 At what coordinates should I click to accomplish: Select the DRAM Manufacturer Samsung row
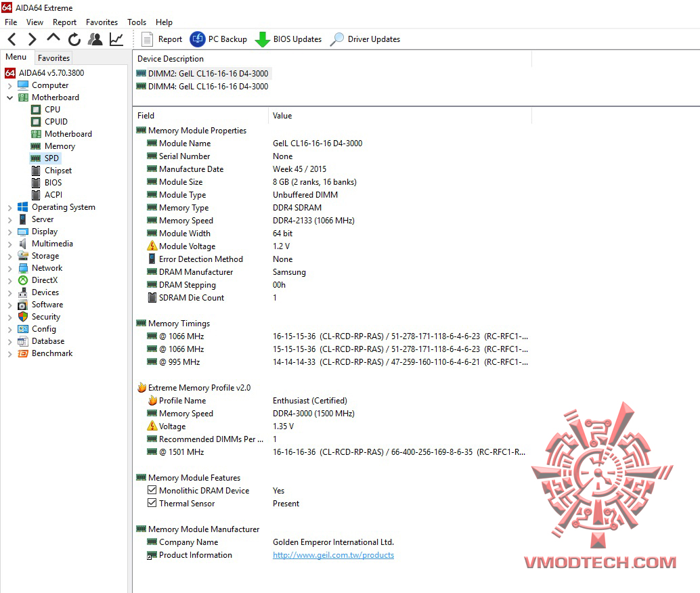click(332, 272)
